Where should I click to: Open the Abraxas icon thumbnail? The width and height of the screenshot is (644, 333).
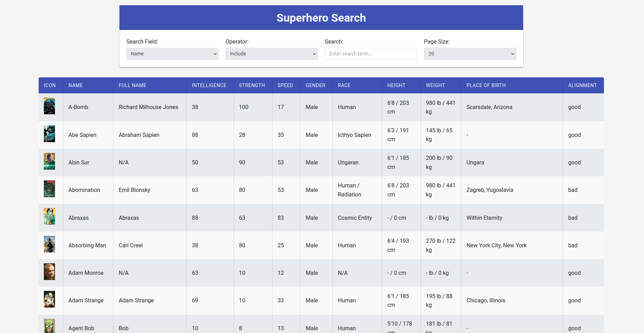pos(49,216)
